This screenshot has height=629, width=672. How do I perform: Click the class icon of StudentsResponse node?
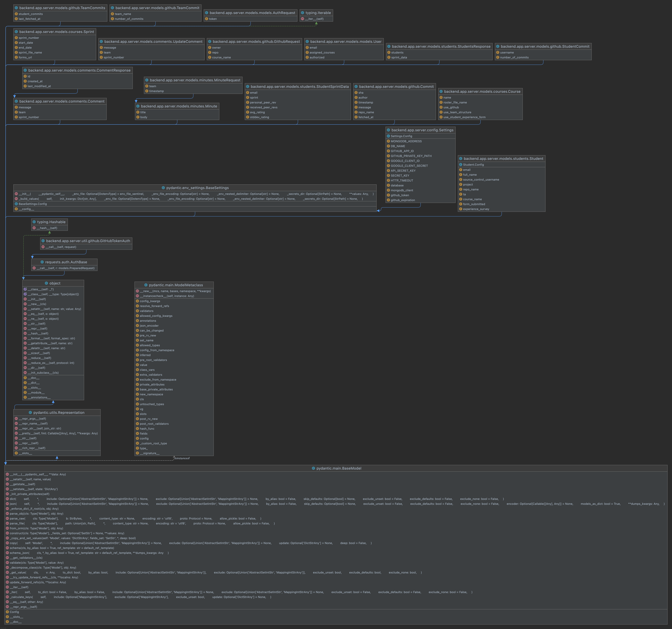point(389,47)
